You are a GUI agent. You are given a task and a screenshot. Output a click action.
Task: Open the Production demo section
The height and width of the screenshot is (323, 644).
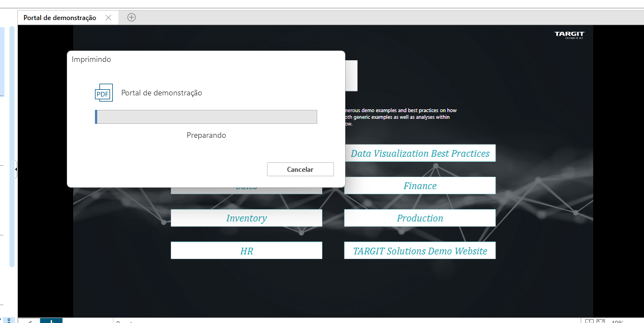pos(420,218)
